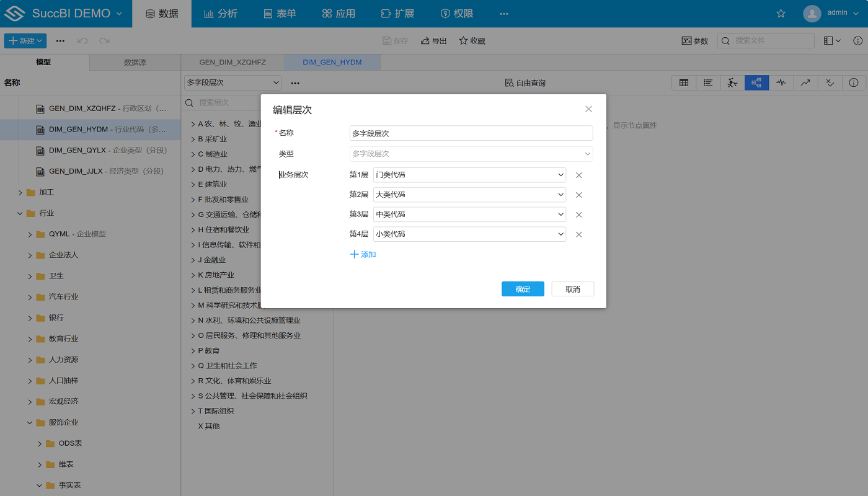Image resolution: width=868 pixels, height=496 pixels.
Task: Expand the 教育行业 folder
Action: pyautogui.click(x=30, y=339)
